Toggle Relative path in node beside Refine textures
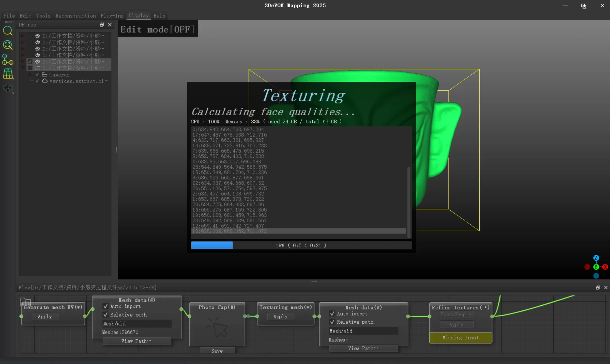The width and height of the screenshot is (610, 364). (332, 322)
